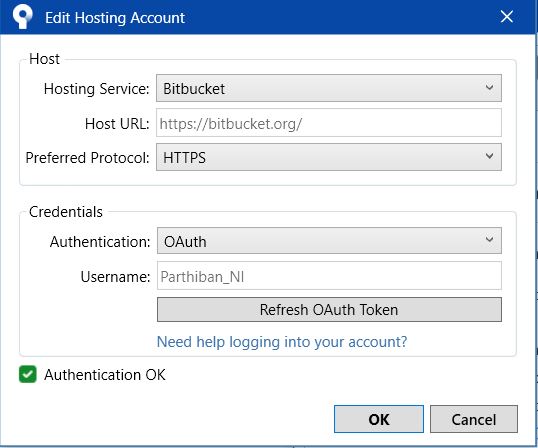Click the Username field showing Parthiban_NI

coord(329,276)
